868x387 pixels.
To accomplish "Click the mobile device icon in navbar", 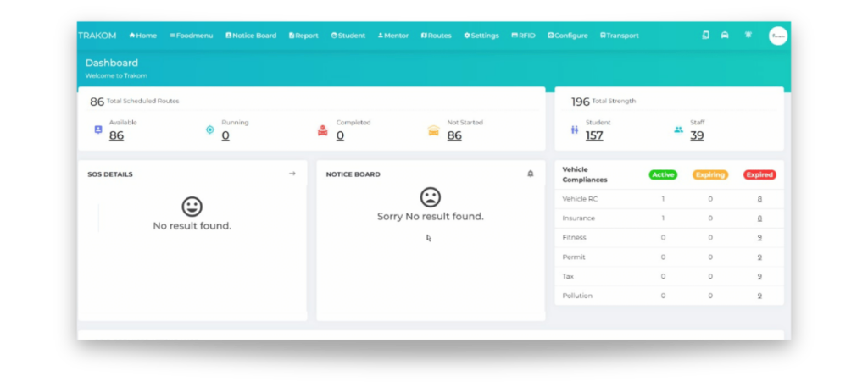I will click(706, 35).
